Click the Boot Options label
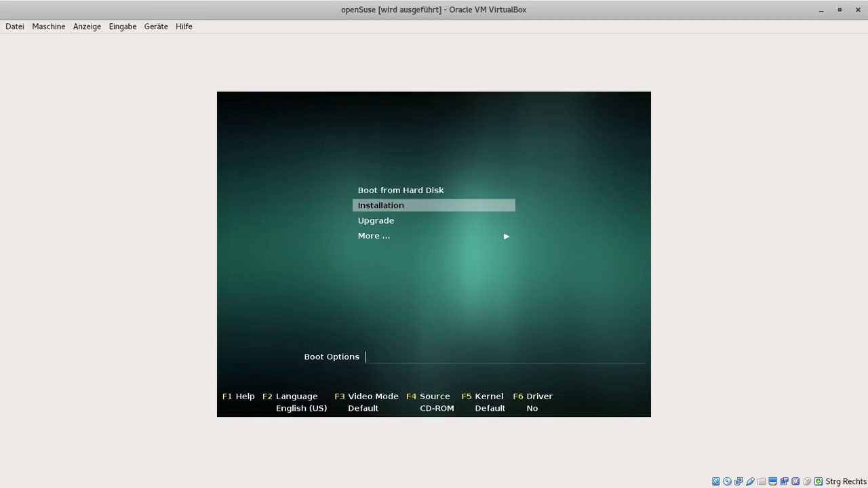This screenshot has height=488, width=868. click(x=332, y=357)
